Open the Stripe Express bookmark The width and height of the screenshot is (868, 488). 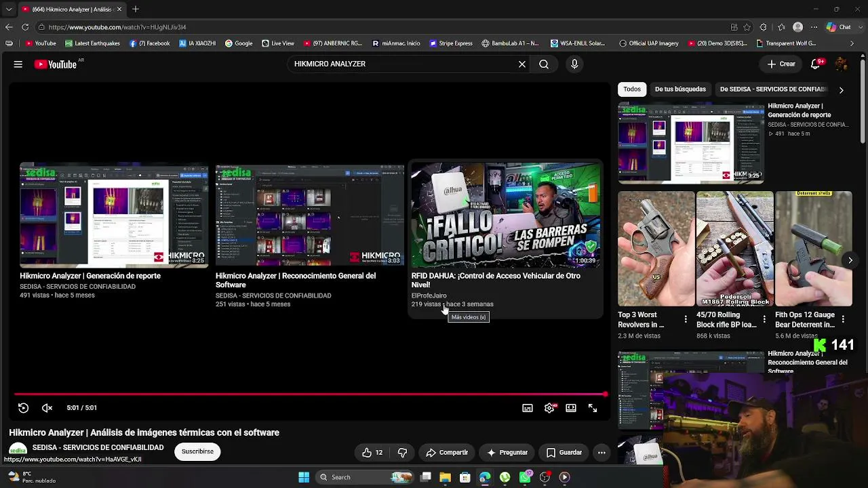[451, 43]
